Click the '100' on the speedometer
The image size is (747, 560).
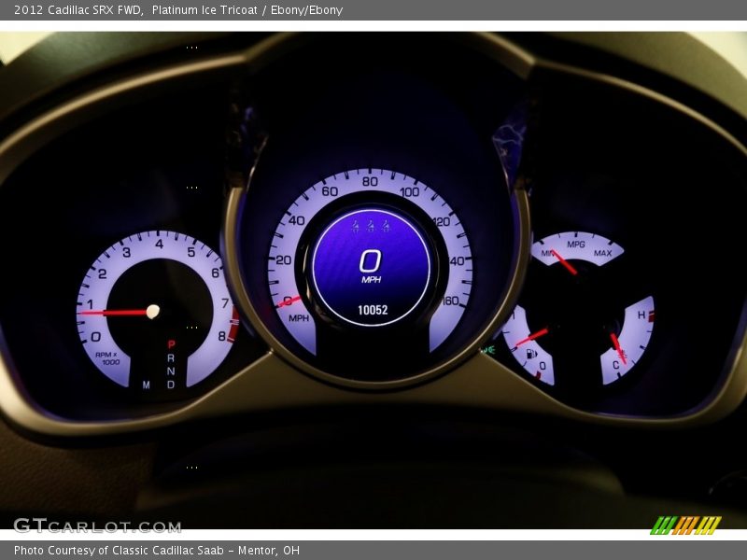[409, 192]
